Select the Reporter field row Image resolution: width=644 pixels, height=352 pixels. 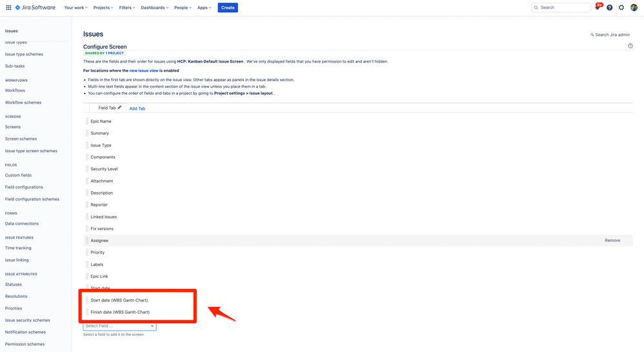[358, 205]
